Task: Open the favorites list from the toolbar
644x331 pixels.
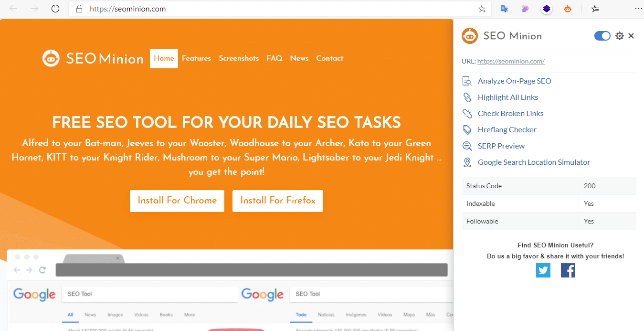Action: tap(594, 9)
